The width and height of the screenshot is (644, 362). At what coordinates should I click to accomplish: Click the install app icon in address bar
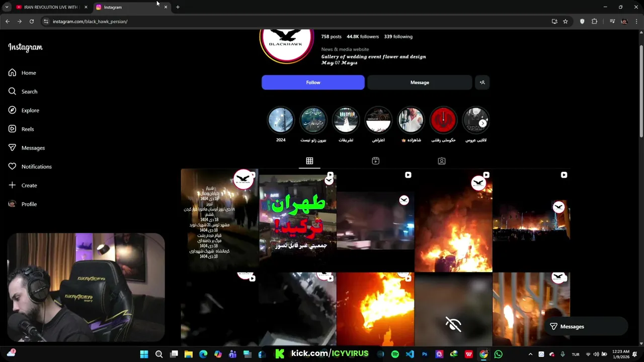(x=554, y=22)
